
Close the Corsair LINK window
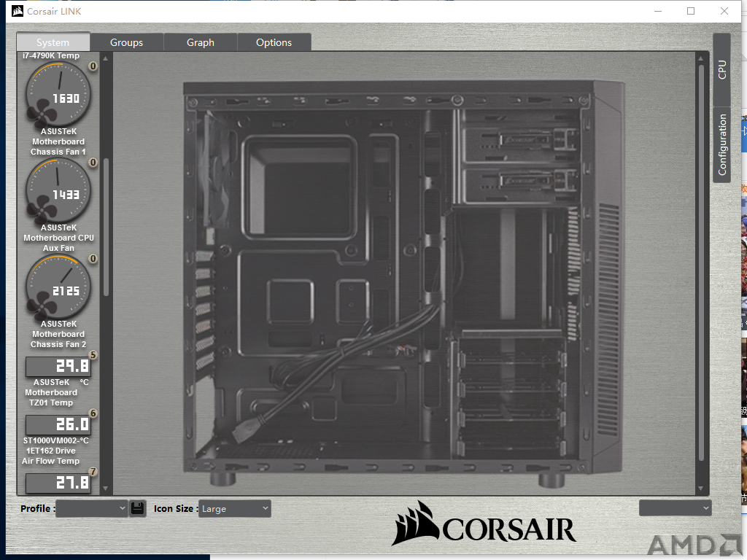[724, 11]
